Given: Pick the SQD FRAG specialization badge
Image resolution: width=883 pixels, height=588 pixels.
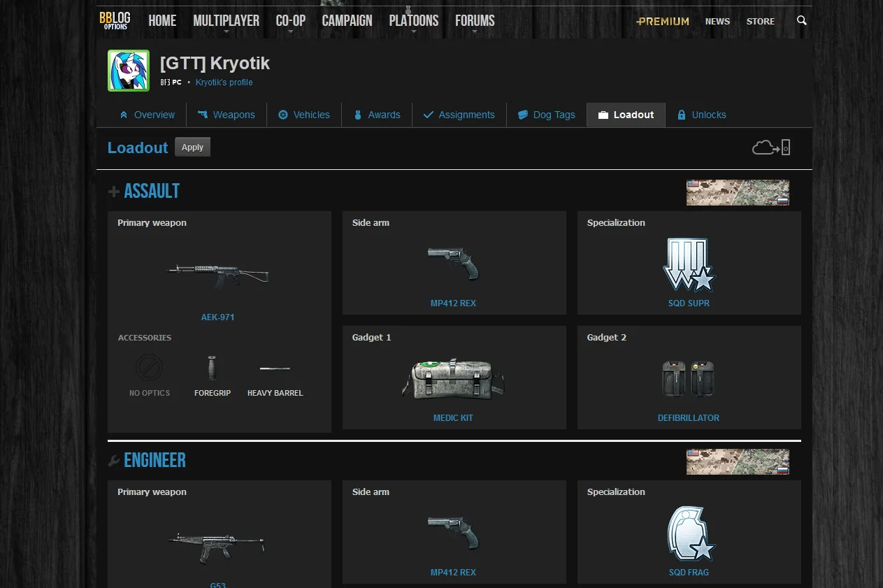Looking at the screenshot, I should click(x=689, y=533).
